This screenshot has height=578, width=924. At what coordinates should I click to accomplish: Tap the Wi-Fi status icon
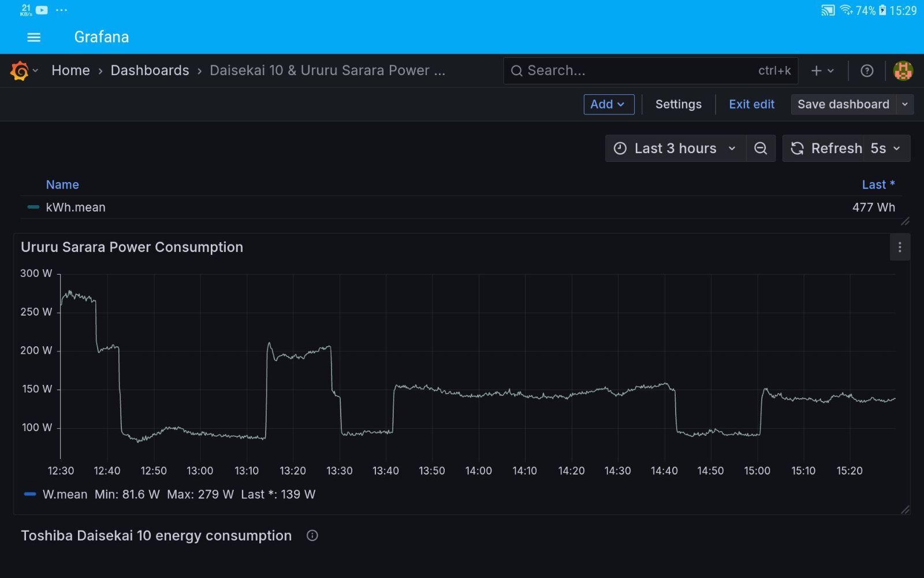pyautogui.click(x=846, y=10)
